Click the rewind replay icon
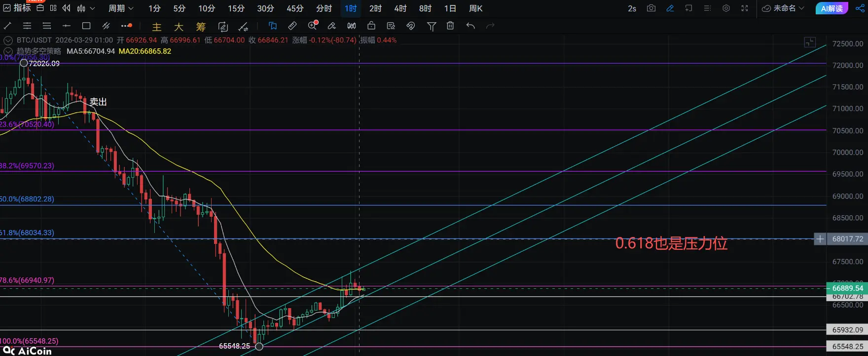This screenshot has height=356, width=868. (67, 8)
